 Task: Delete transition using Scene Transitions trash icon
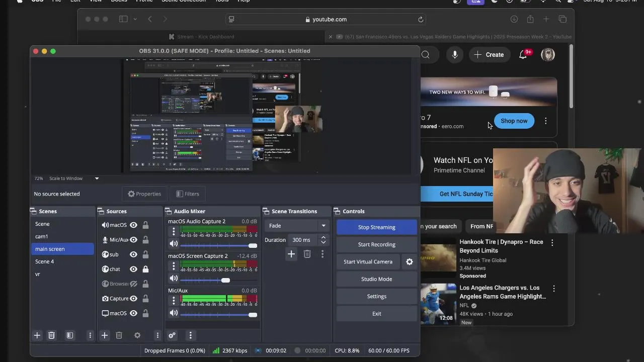(307, 254)
